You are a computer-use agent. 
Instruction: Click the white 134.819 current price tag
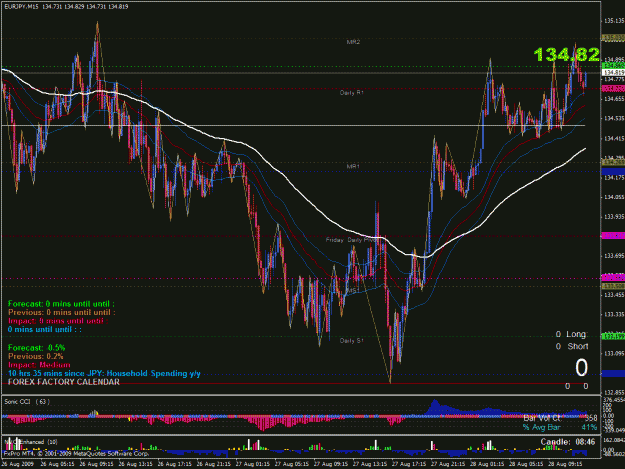[x=613, y=73]
